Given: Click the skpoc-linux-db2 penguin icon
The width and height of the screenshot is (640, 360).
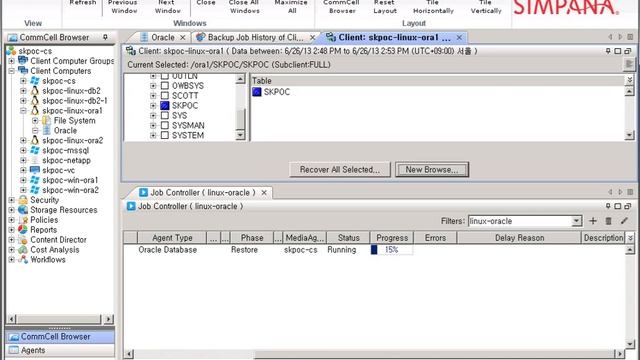Looking at the screenshot, I should pos(35,91).
